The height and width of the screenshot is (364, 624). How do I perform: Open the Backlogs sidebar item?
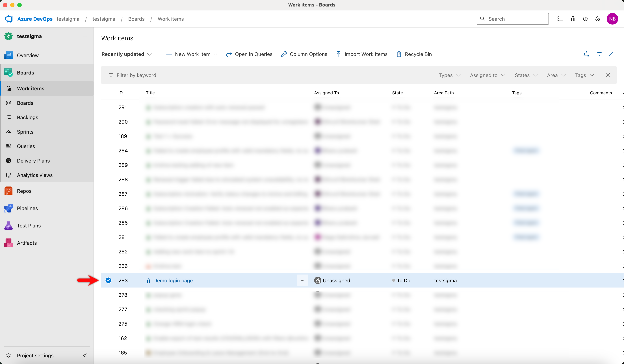[27, 117]
